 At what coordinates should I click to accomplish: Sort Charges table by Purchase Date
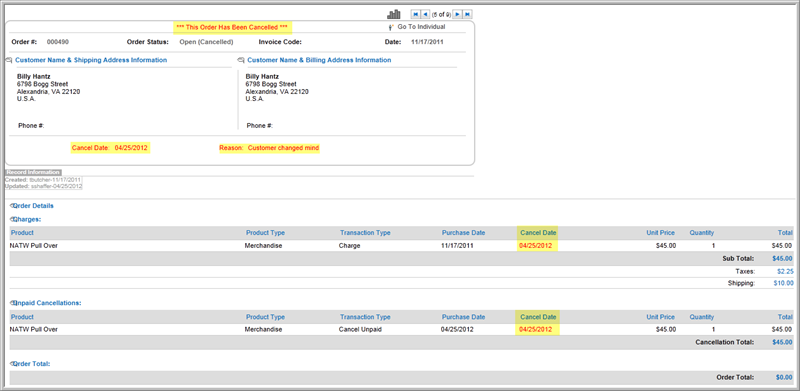coord(463,233)
